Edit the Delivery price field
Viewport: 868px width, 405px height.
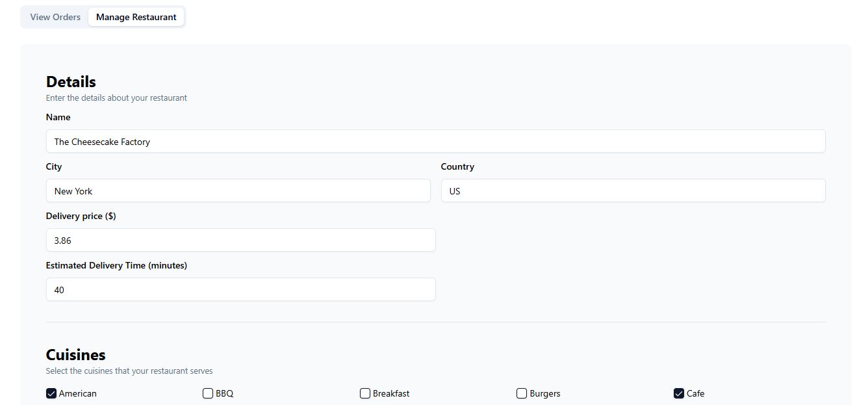(240, 240)
